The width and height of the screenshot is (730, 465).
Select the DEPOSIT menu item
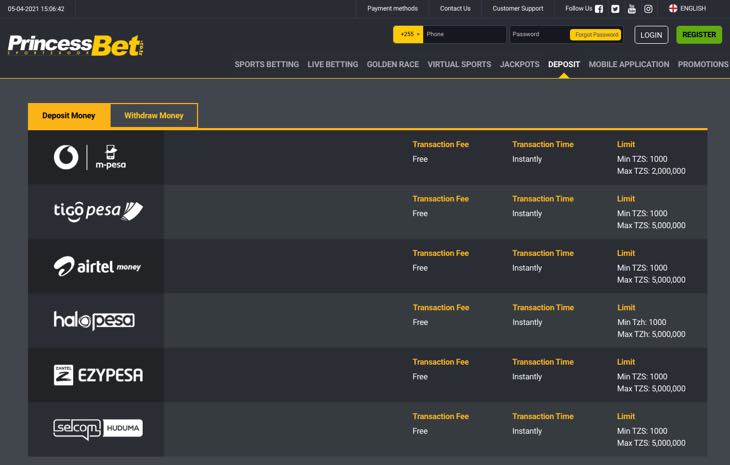pyautogui.click(x=564, y=64)
